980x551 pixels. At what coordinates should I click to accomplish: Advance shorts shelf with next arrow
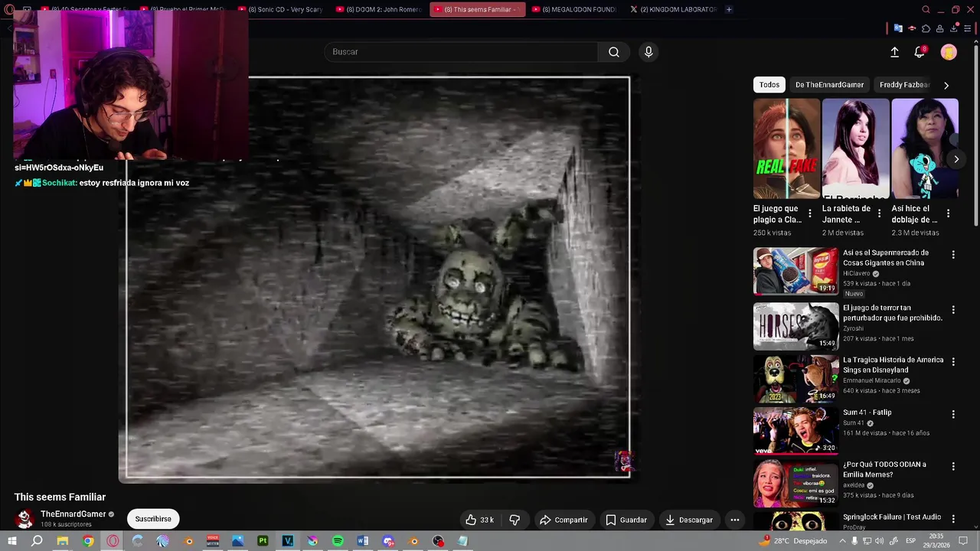956,159
